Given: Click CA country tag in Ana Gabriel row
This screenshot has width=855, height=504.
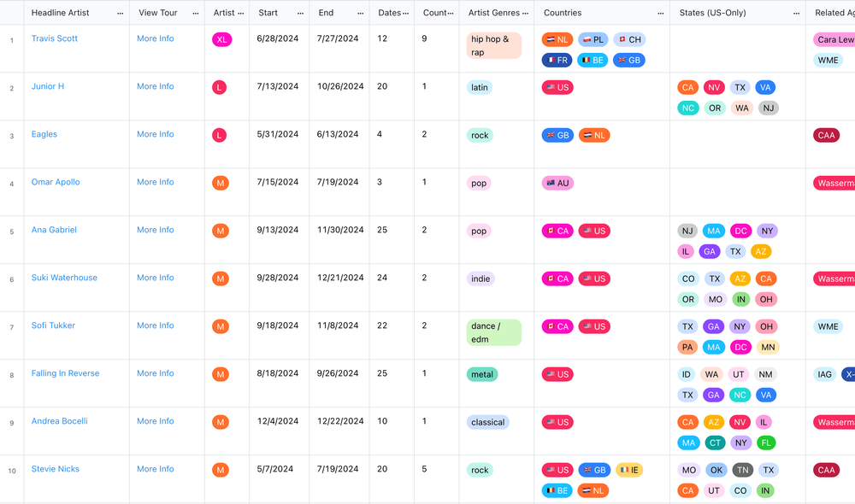Looking at the screenshot, I should pos(557,231).
